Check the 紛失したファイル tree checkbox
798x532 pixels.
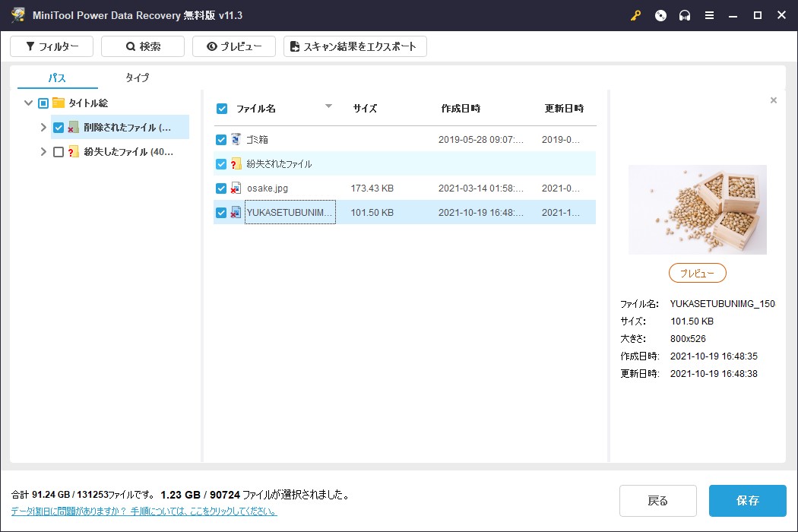pos(59,152)
